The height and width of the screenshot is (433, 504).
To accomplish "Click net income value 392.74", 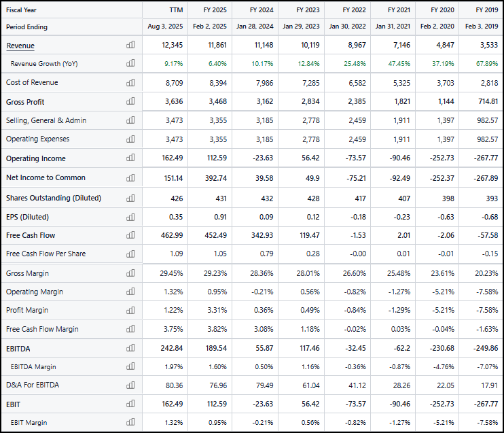I will tap(216, 178).
